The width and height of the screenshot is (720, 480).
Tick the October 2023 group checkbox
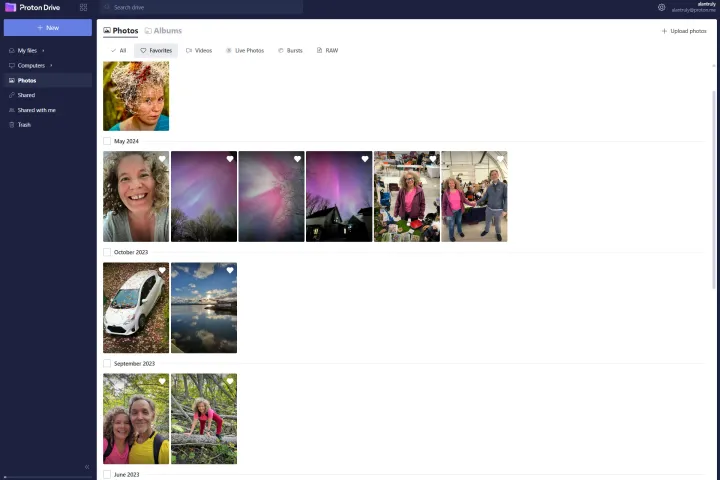point(107,252)
